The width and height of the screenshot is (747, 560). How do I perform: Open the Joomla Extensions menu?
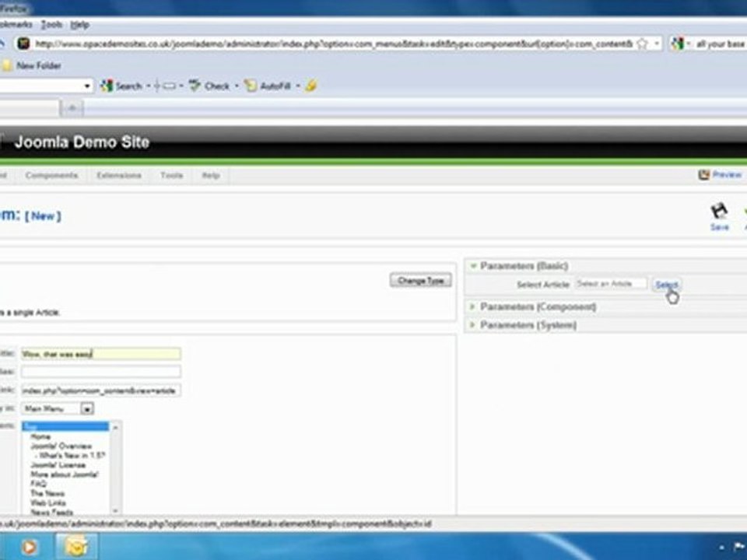pos(119,175)
